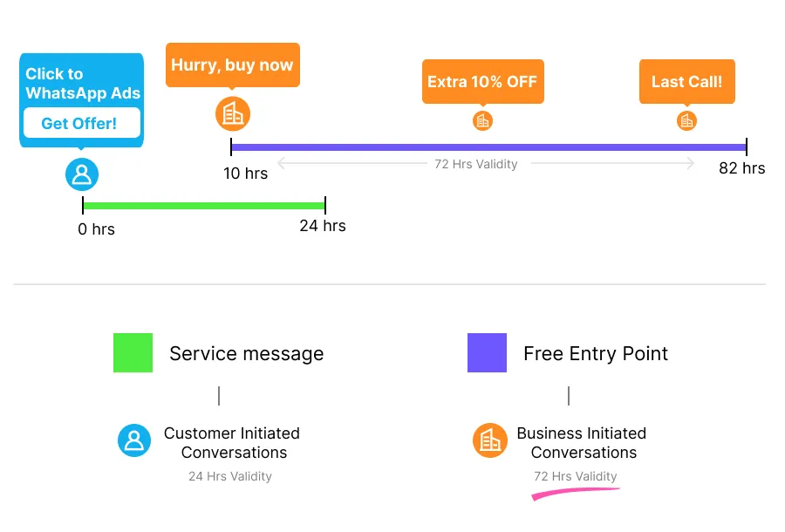Viewport: 785px width, 532px height.
Task: Click the purple 72-hour timeline bar
Action: [488, 147]
